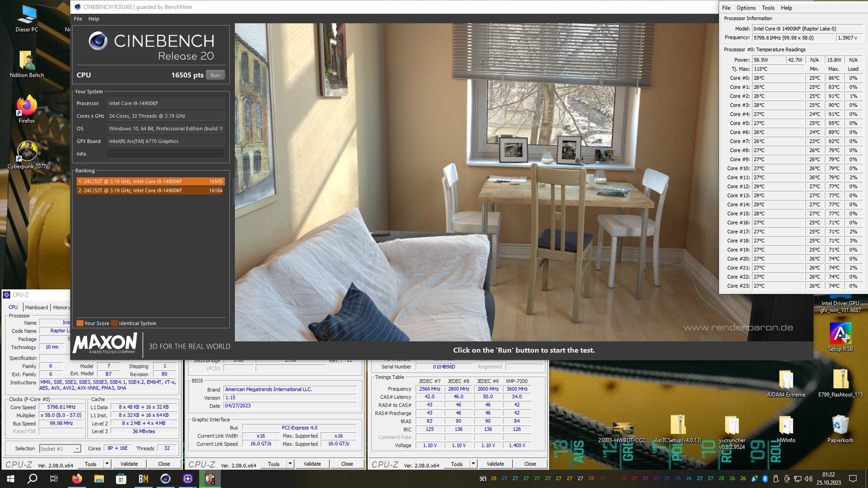868x488 pixels.
Task: Click the Processor field Intel Core i9-14900KF
Action: pyautogui.click(x=165, y=103)
